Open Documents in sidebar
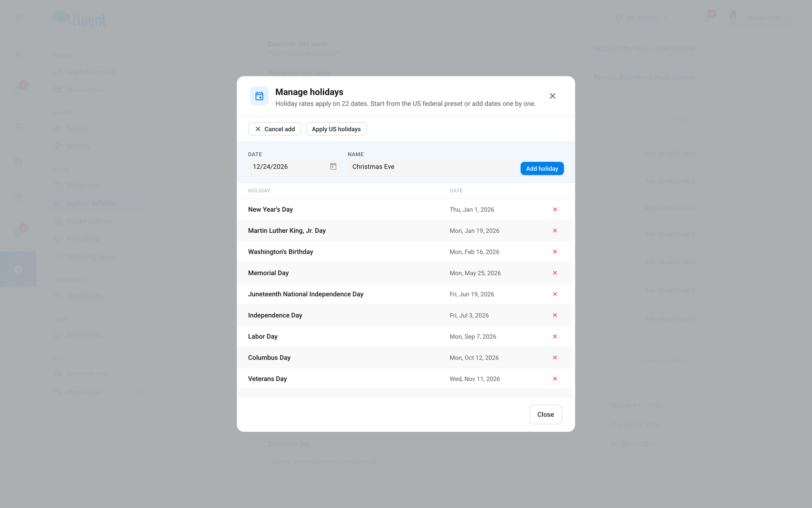Image resolution: width=812 pixels, height=508 pixels. (84, 335)
